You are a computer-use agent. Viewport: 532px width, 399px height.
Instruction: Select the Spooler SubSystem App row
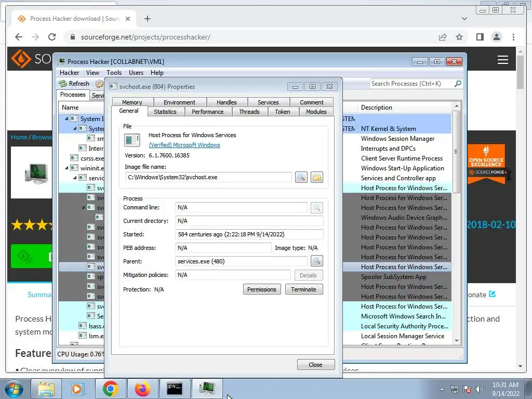pos(394,277)
